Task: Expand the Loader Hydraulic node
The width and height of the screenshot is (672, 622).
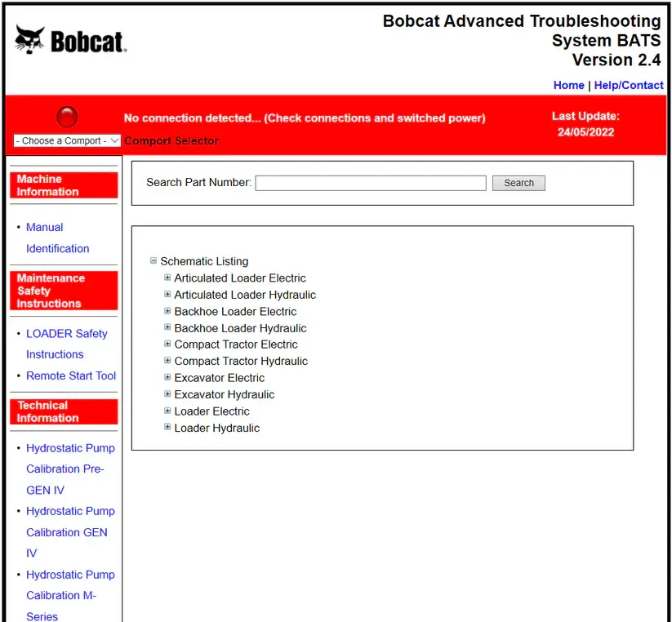Action: click(167, 428)
